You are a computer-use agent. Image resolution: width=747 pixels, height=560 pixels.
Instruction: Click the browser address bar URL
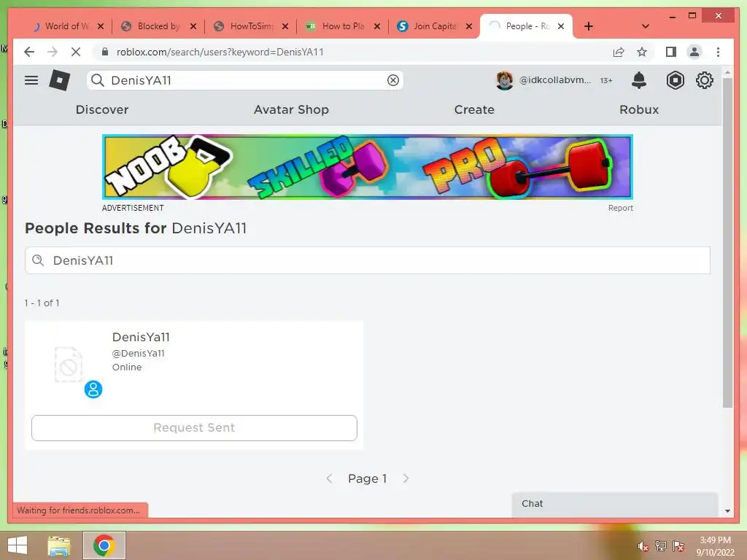point(220,52)
